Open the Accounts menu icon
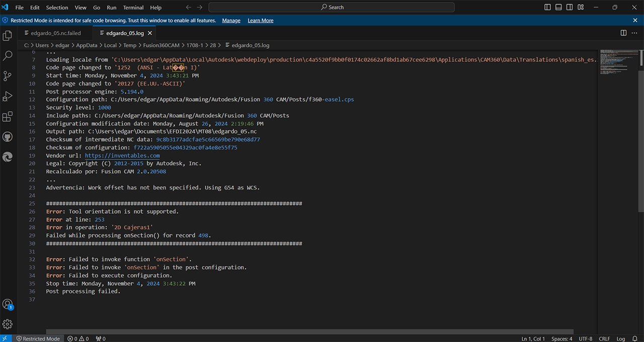644x342 pixels. (x=8, y=304)
